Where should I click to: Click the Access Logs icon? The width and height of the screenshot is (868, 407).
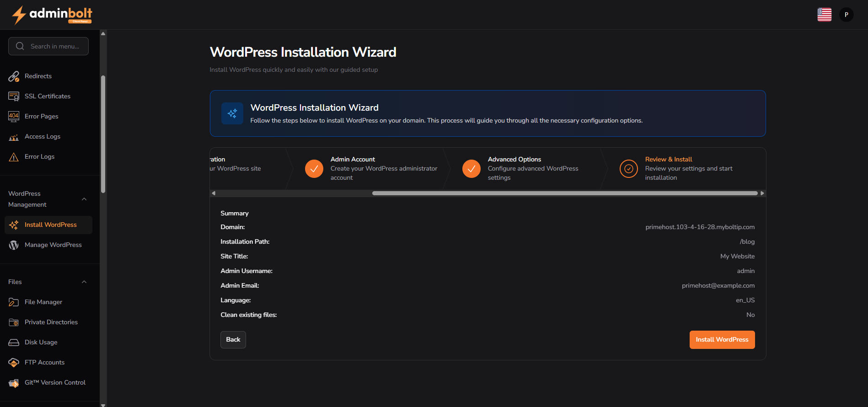14,137
